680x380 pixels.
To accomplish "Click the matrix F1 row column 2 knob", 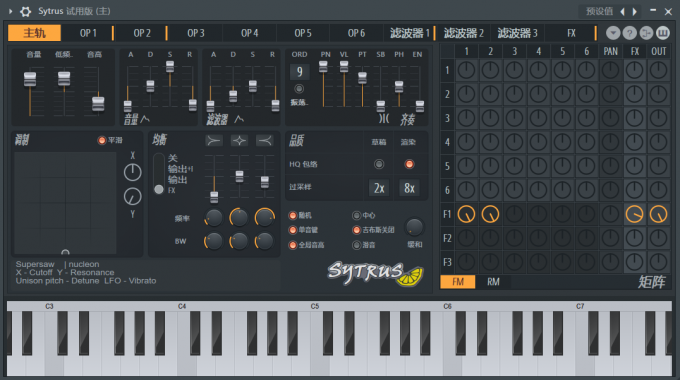I will click(x=490, y=214).
